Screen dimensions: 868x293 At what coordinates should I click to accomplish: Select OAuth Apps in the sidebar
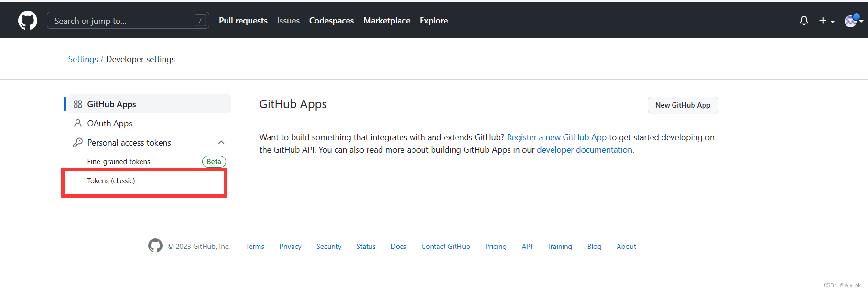[x=150, y=123]
